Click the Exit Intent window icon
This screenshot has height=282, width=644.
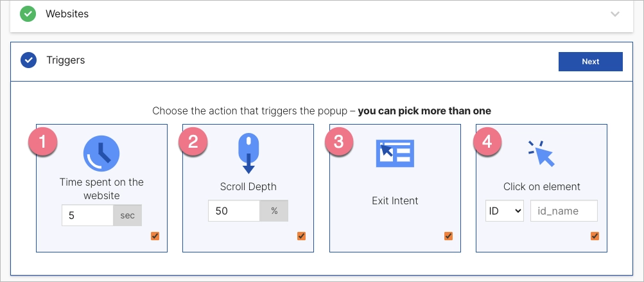pos(394,153)
